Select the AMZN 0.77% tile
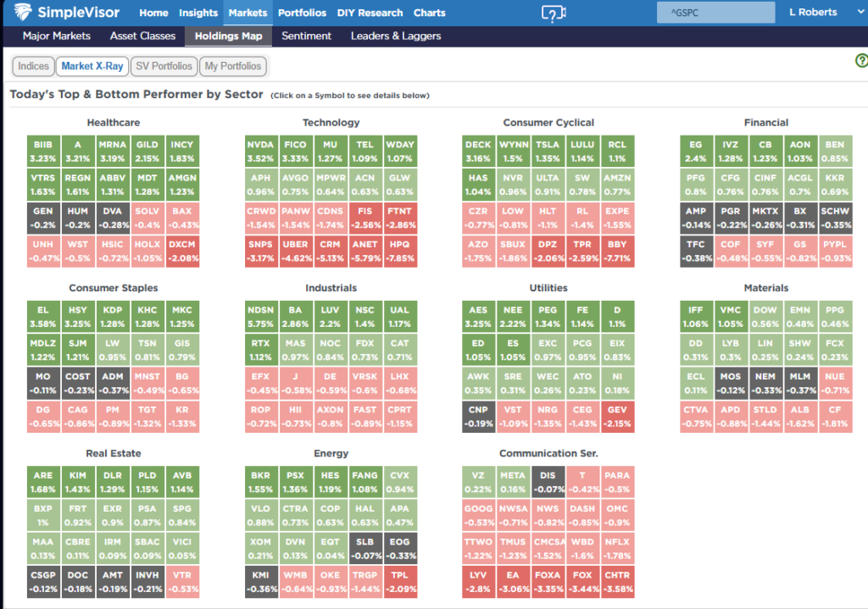 tap(617, 184)
